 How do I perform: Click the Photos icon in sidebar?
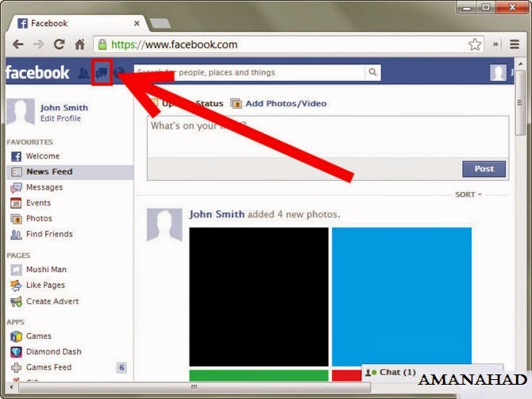click(17, 219)
